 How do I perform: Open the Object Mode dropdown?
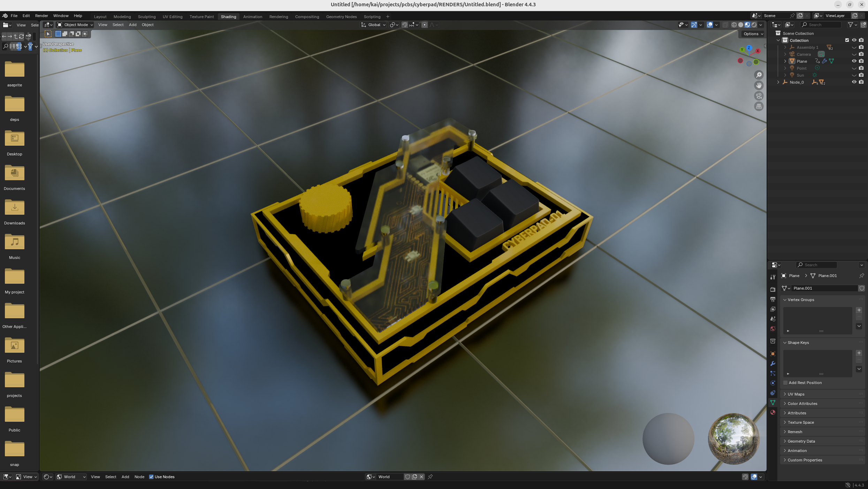[75, 25]
